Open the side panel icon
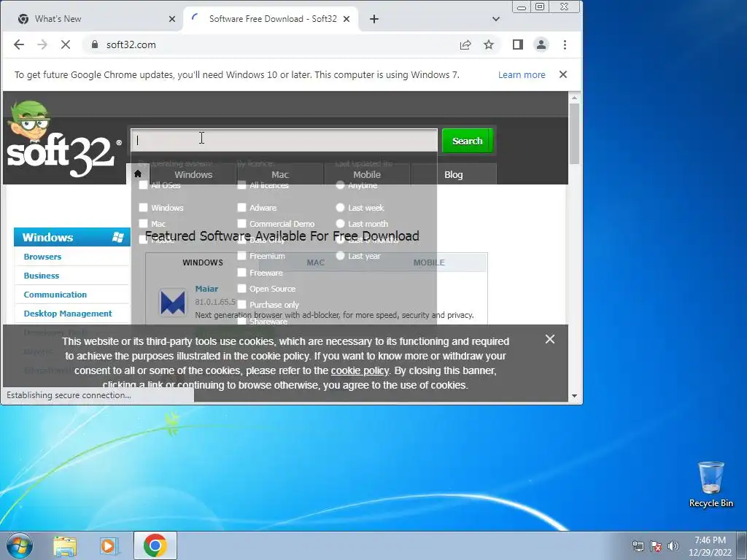This screenshot has height=560, width=747. [518, 44]
